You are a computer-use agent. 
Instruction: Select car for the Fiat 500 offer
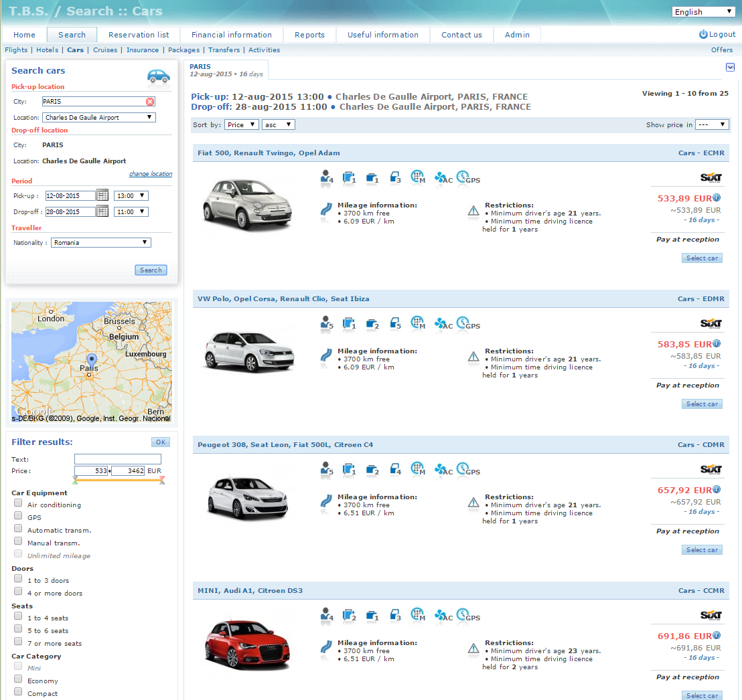(x=702, y=258)
